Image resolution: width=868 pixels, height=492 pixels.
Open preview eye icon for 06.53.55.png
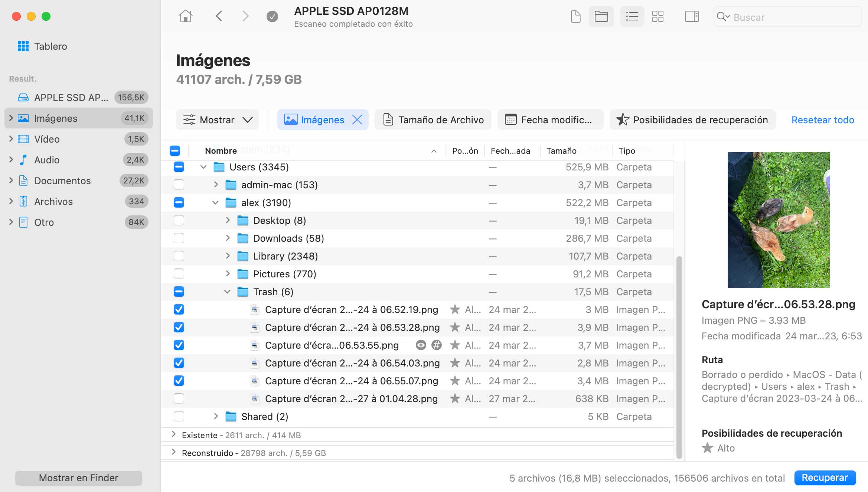[421, 345]
